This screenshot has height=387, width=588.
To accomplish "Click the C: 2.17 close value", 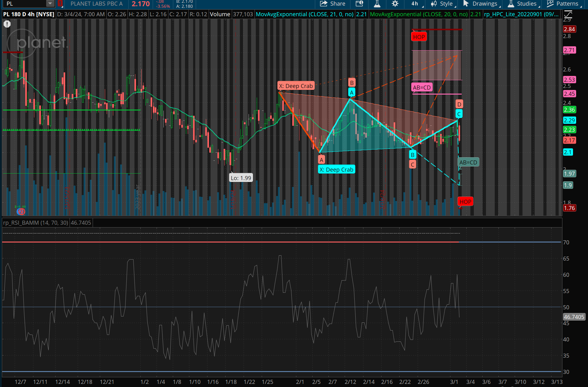I will coord(178,14).
